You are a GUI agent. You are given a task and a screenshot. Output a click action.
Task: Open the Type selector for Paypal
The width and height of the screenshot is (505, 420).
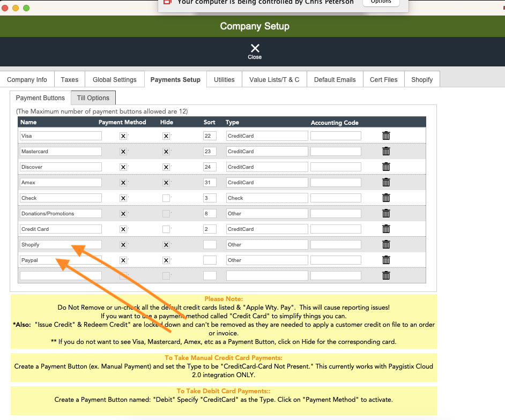(x=266, y=260)
